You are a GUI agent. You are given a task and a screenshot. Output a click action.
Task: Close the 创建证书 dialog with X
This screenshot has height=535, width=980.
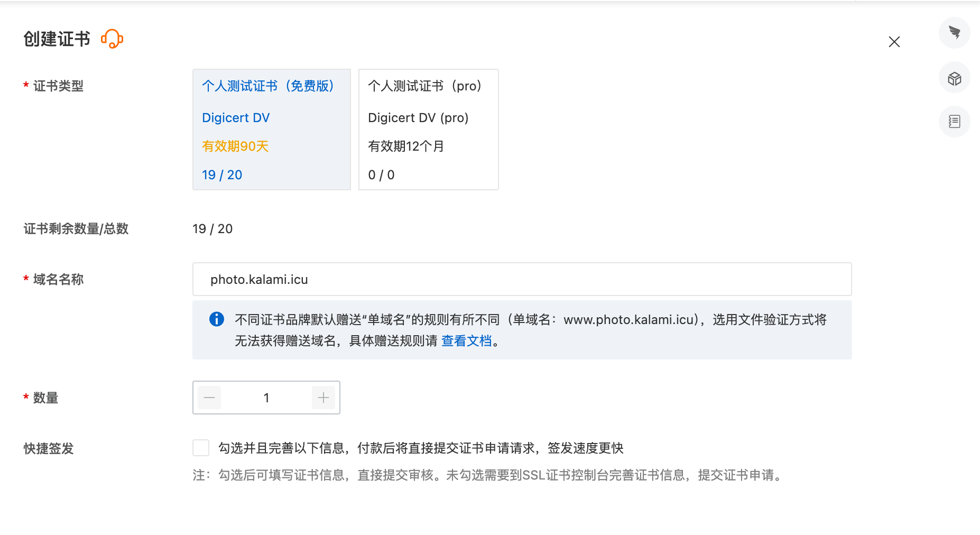point(894,42)
